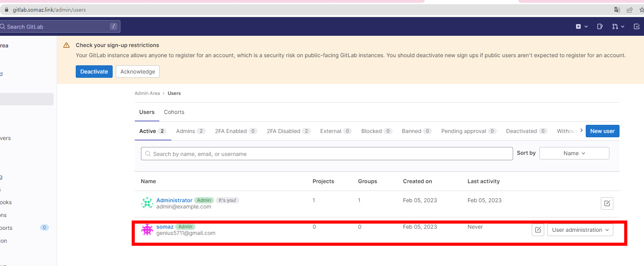Click the Admin Area breadcrumb link
The height and width of the screenshot is (266, 644).
click(x=147, y=93)
